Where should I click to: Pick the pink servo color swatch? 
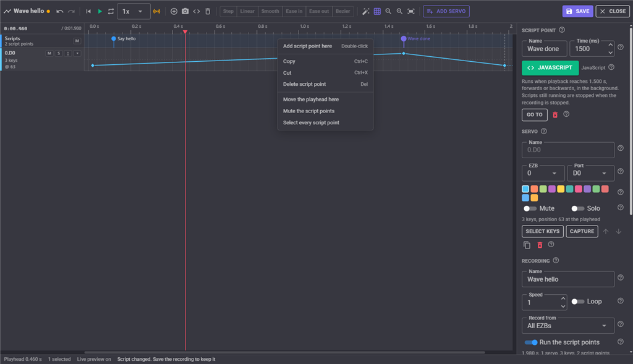(x=579, y=189)
